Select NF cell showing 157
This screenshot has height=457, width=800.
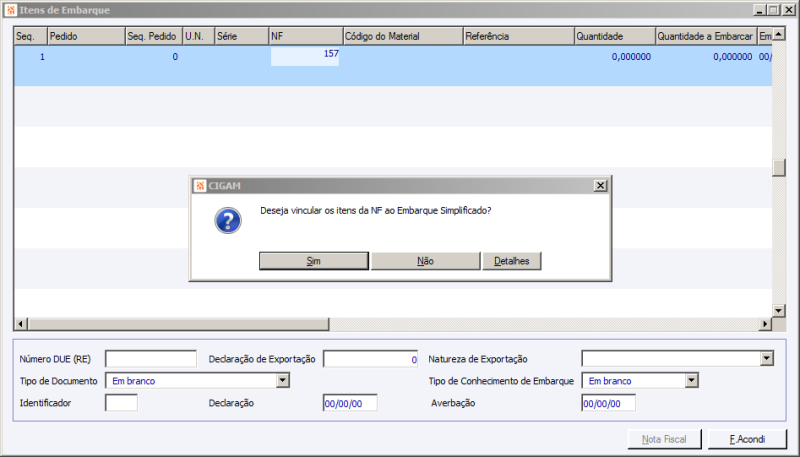pyautogui.click(x=305, y=56)
